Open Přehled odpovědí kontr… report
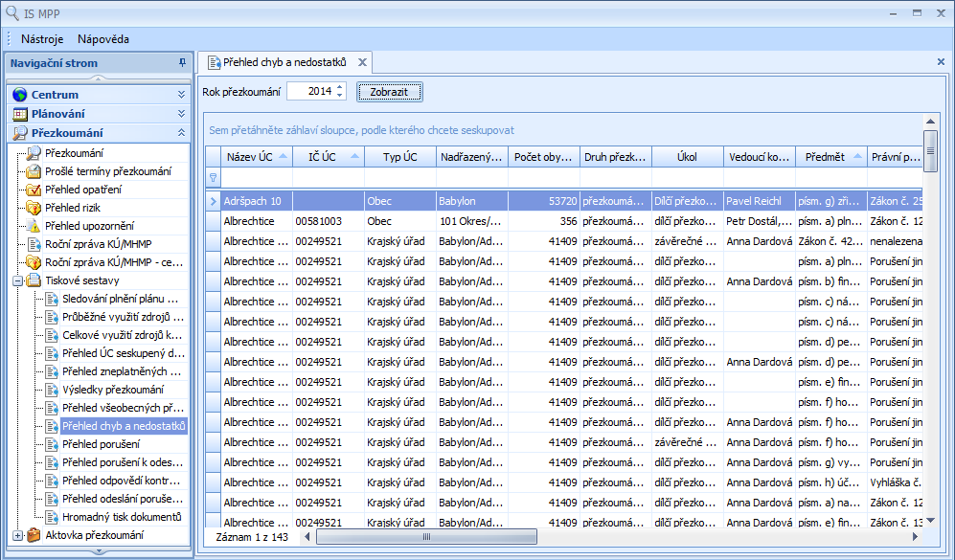This screenshot has height=560, width=955. [x=122, y=481]
